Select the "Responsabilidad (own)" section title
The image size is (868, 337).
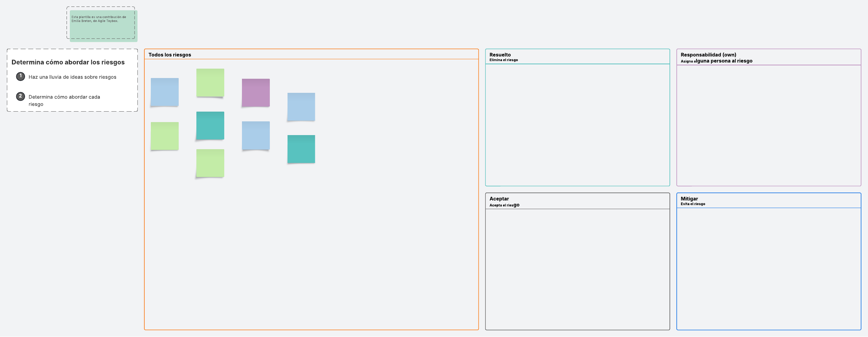(x=708, y=55)
